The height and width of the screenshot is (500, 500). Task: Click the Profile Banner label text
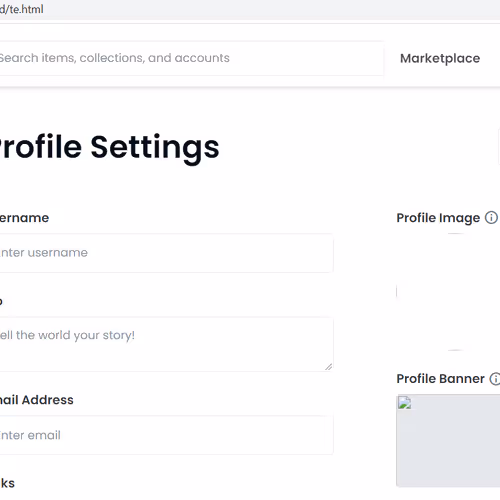point(440,379)
